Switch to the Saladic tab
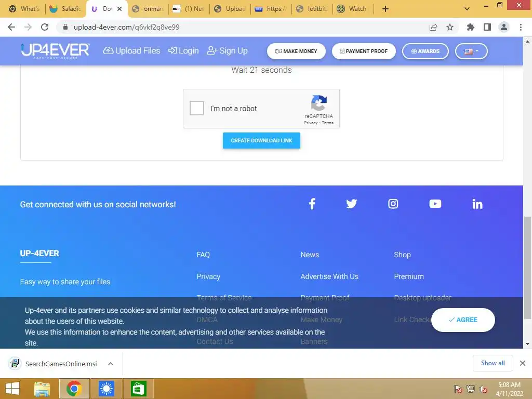532x399 pixels. tap(65, 9)
